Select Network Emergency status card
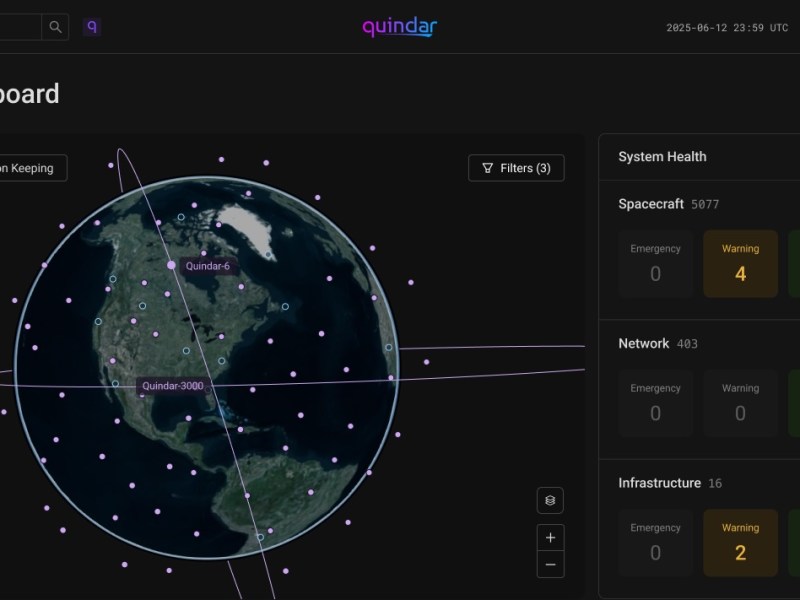The height and width of the screenshot is (600, 800). 655,403
